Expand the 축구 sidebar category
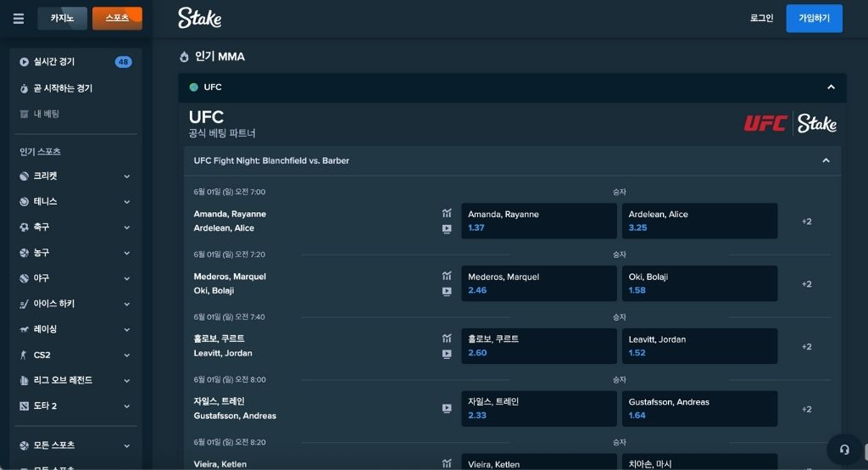The image size is (868, 470). (127, 227)
